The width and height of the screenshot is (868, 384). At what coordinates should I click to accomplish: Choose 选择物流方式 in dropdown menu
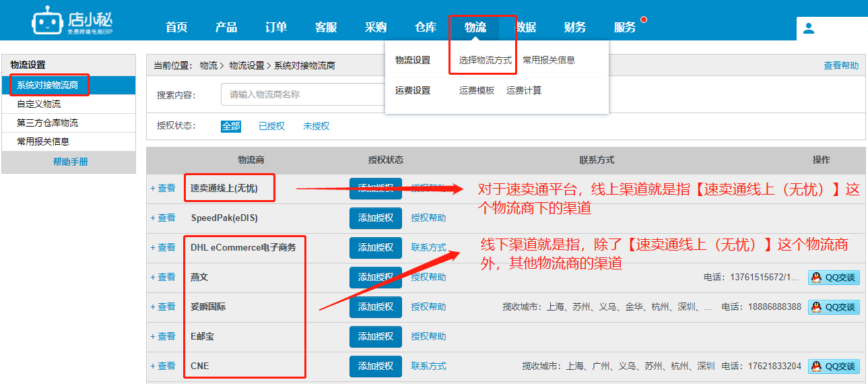(486, 60)
